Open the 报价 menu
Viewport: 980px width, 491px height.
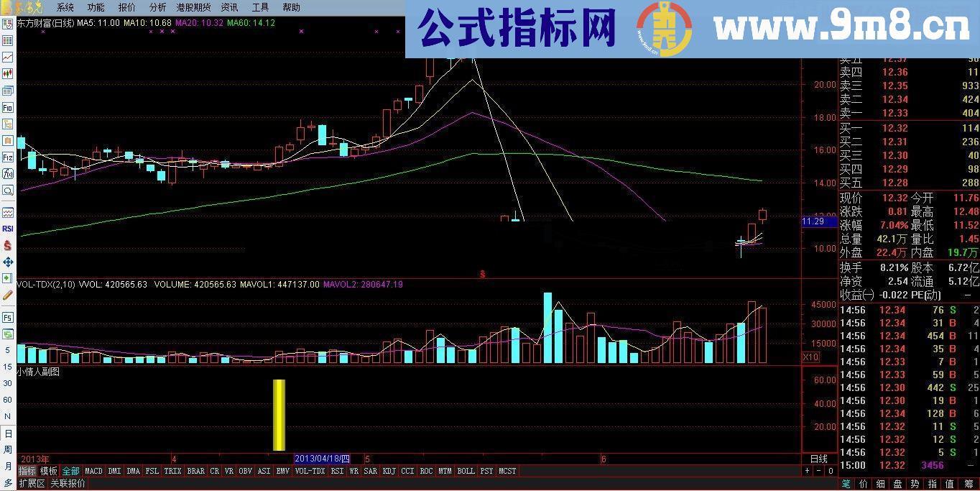[126, 7]
